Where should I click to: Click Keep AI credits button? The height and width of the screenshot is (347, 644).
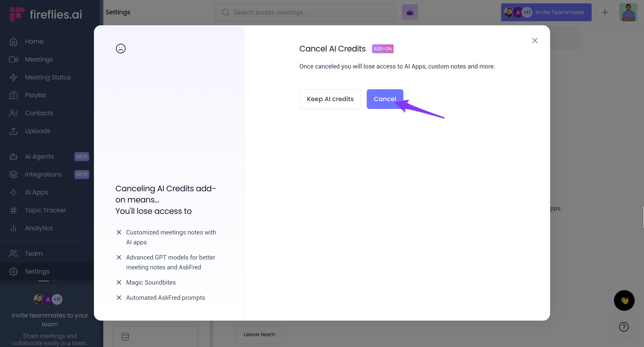tap(330, 99)
